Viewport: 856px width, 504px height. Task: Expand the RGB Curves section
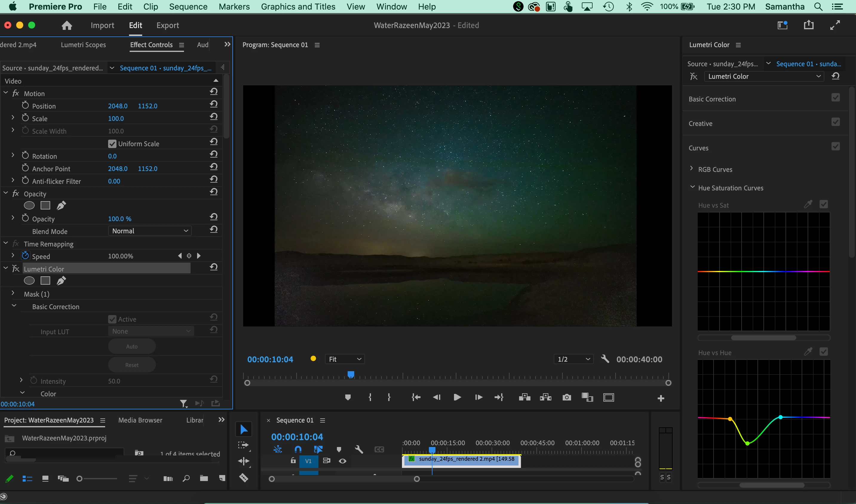click(691, 169)
